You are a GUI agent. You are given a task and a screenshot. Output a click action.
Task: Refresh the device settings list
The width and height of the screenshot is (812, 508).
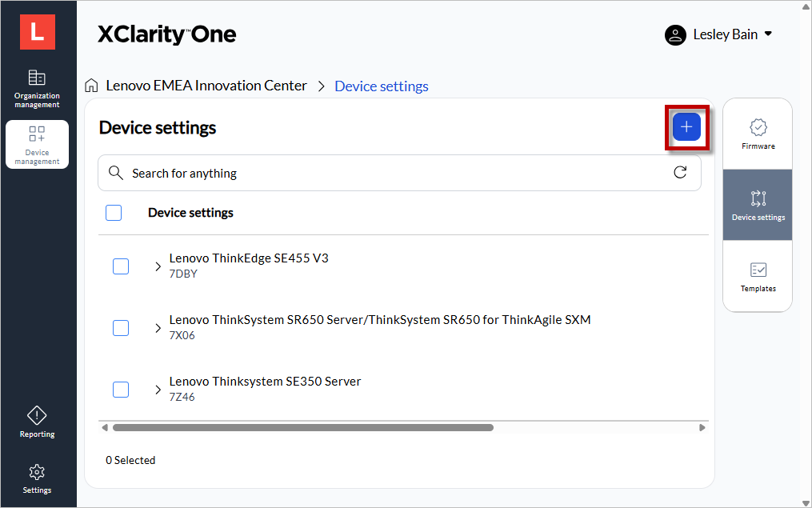[680, 172]
